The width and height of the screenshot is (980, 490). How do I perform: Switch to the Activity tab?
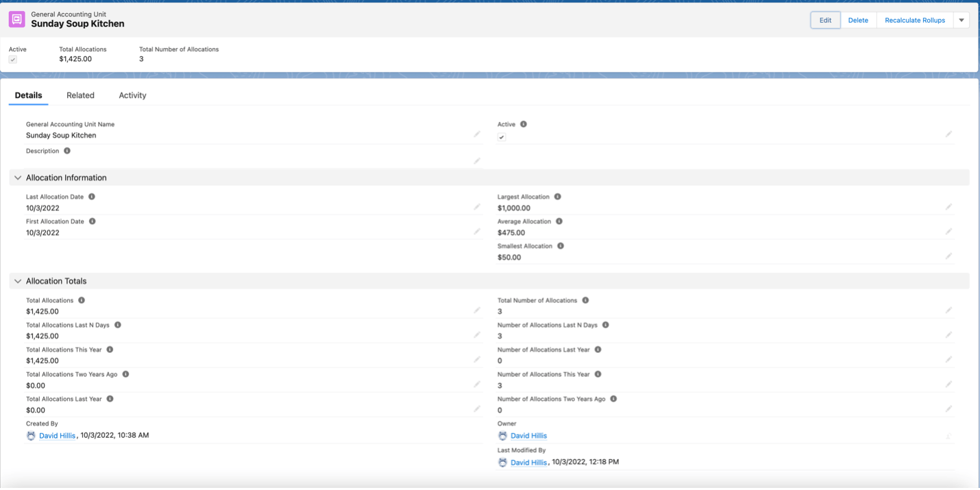tap(132, 95)
